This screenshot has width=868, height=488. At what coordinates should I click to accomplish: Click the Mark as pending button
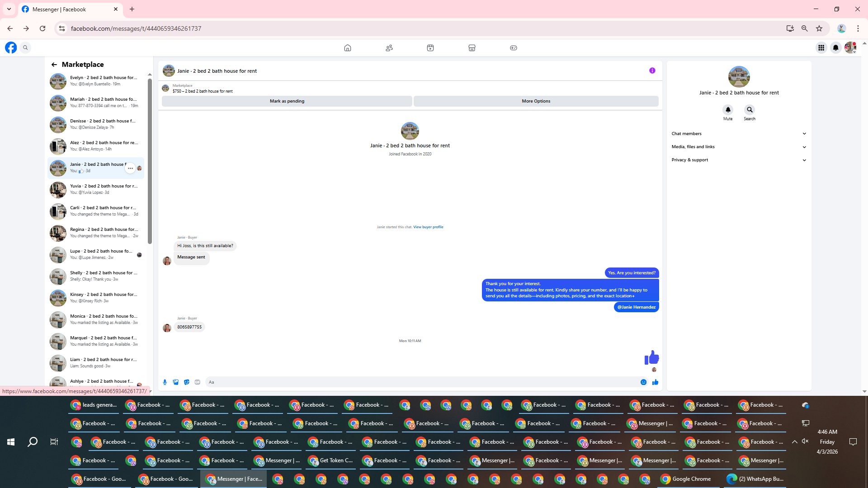287,101
